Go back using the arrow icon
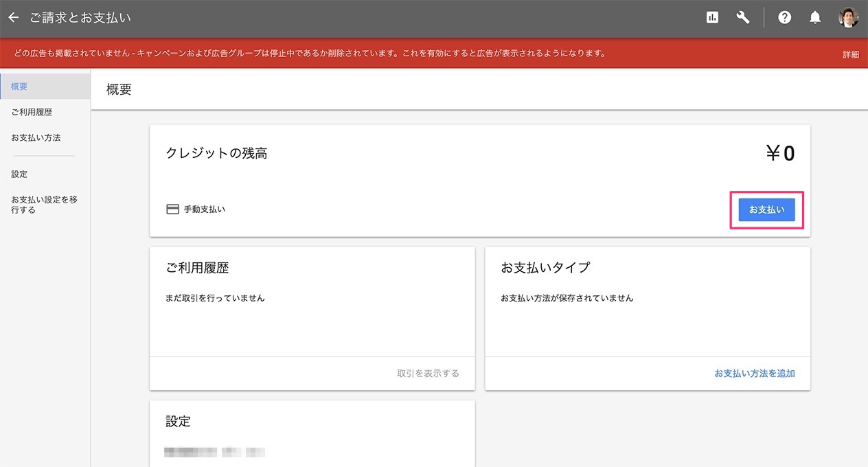The height and width of the screenshot is (467, 868). click(x=13, y=18)
